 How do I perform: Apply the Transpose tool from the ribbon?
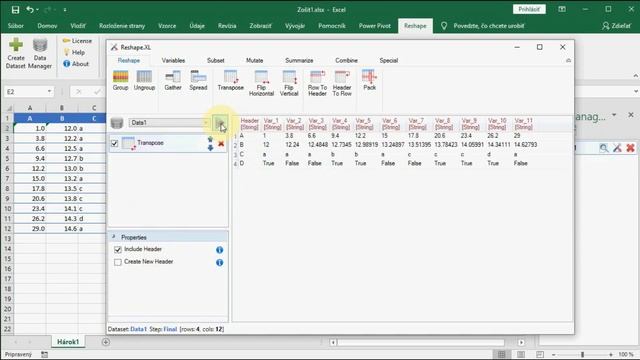tap(231, 80)
